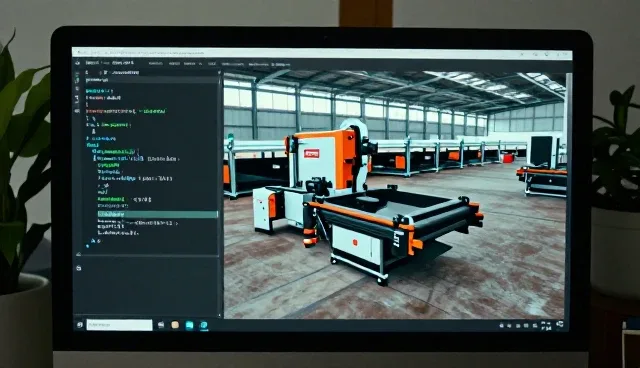Collapse the bottom panel using the small triangle
Viewport: 640px width, 368px height.
pyautogui.click(x=78, y=254)
